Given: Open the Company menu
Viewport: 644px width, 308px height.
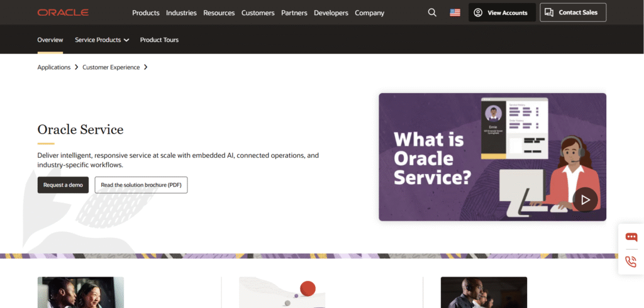Looking at the screenshot, I should tap(370, 13).
